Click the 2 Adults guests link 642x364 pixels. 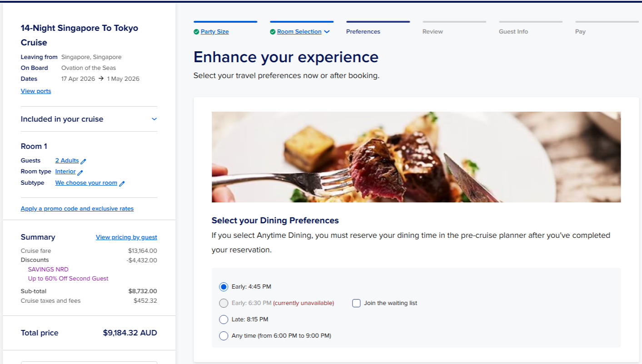pyautogui.click(x=67, y=161)
